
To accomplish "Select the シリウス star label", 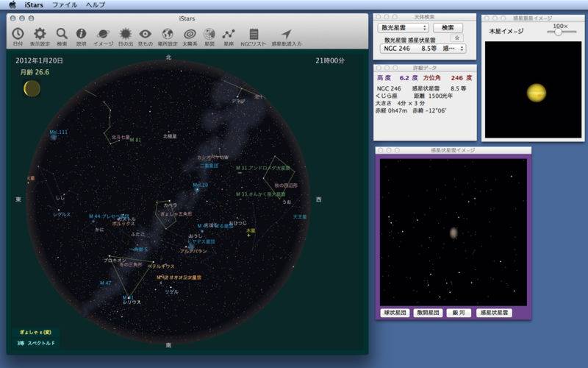I will point(132,302).
